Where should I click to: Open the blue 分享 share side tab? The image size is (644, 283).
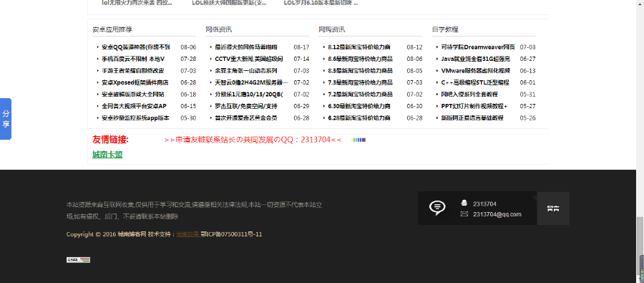(x=5, y=119)
